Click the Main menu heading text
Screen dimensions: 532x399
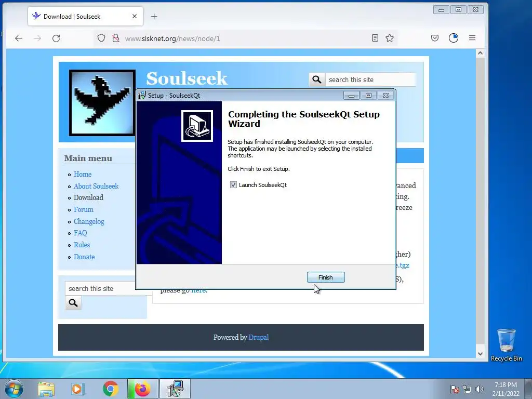tap(88, 158)
